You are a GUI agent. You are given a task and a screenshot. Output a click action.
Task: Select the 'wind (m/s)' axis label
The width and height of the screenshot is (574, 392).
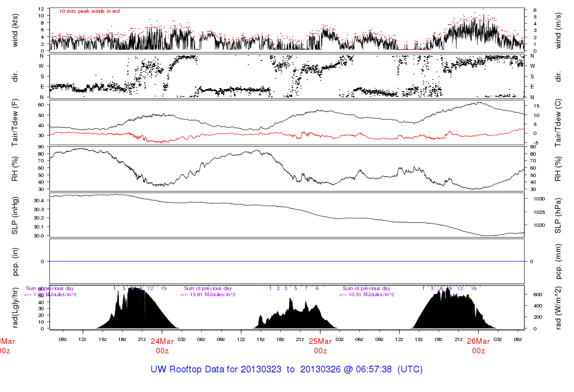click(558, 30)
